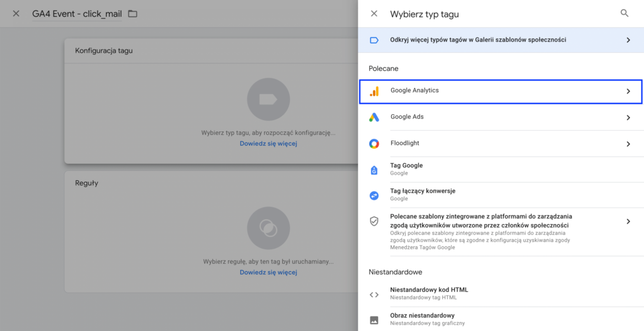
Task: Click the folder icon next to tag name
Action: click(132, 14)
